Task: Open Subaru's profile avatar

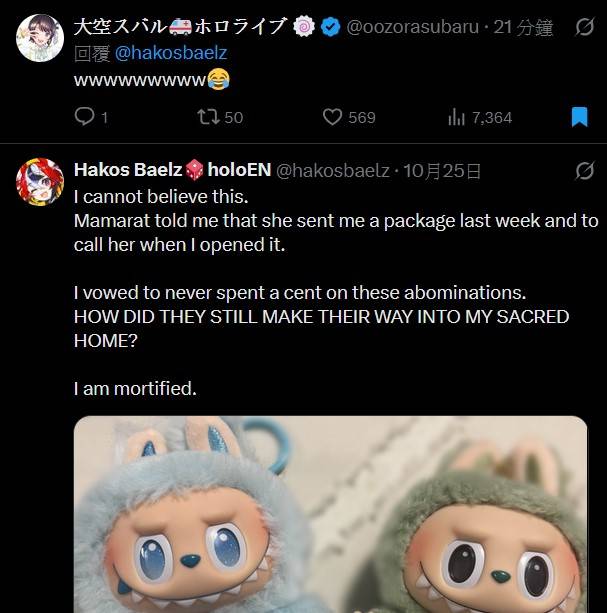Action: pyautogui.click(x=37, y=36)
